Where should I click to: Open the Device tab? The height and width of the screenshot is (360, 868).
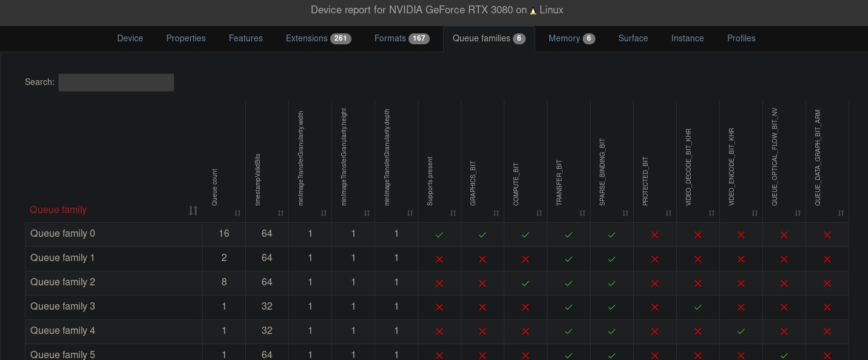[x=130, y=38]
